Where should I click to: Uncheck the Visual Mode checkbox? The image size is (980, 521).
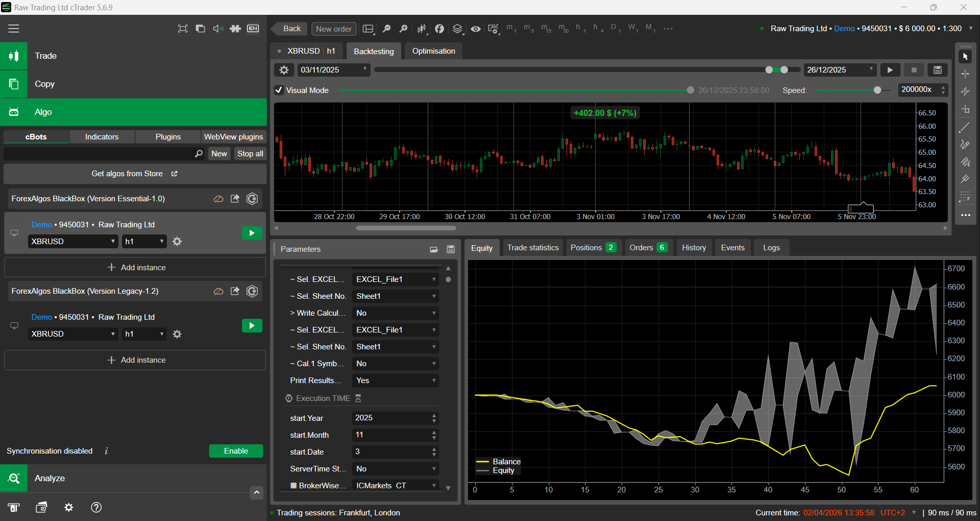pos(279,90)
